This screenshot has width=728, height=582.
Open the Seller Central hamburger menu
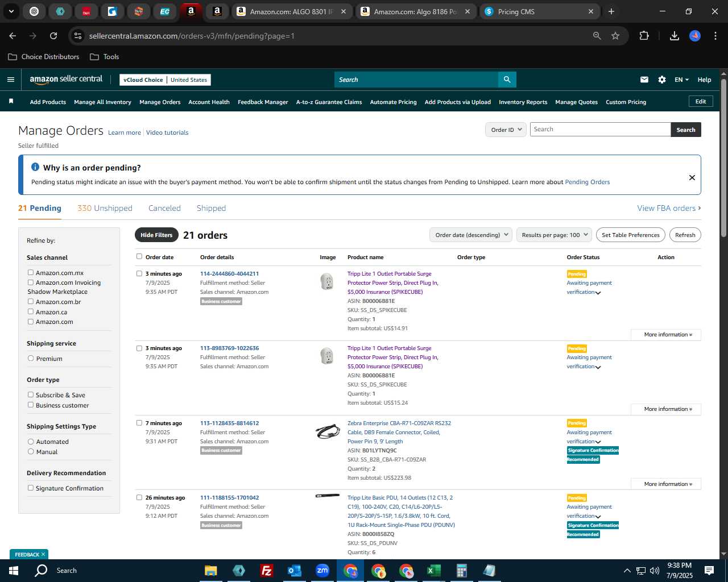(x=10, y=80)
